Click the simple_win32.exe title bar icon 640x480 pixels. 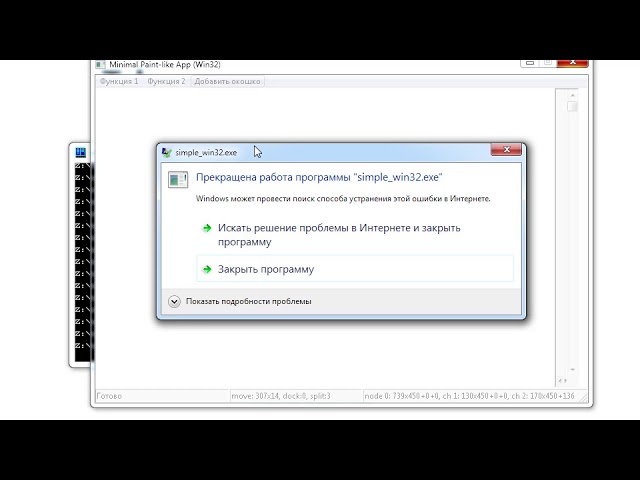tap(167, 152)
